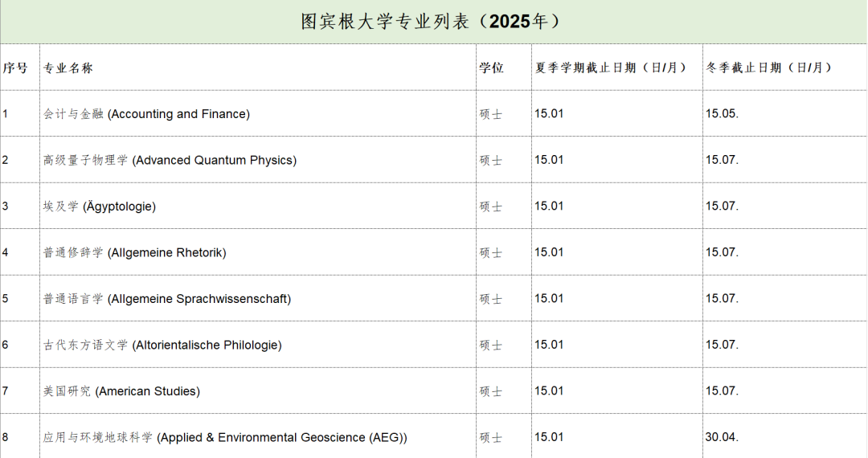Select the 专业名称 column header
The width and height of the screenshot is (868, 458).
tap(68, 67)
